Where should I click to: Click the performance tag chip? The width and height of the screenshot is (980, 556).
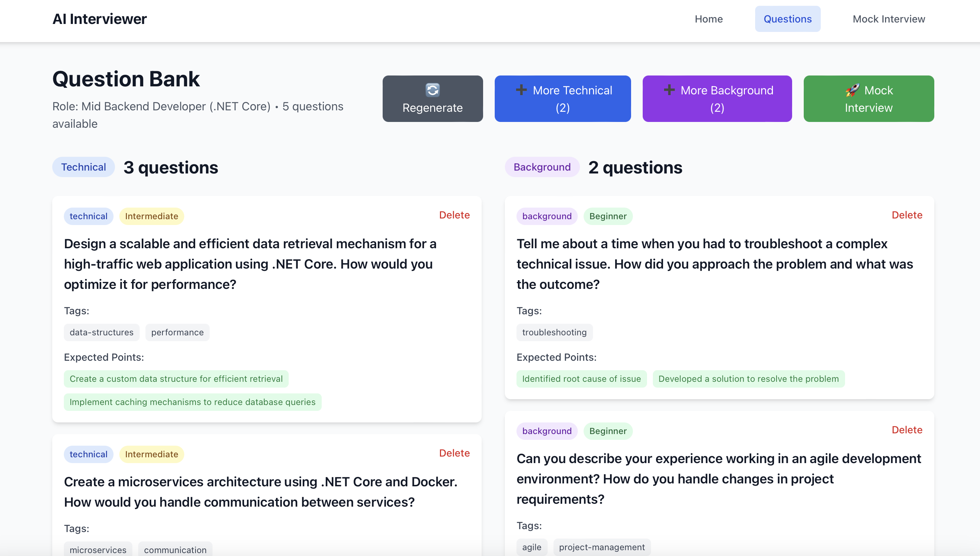click(177, 332)
